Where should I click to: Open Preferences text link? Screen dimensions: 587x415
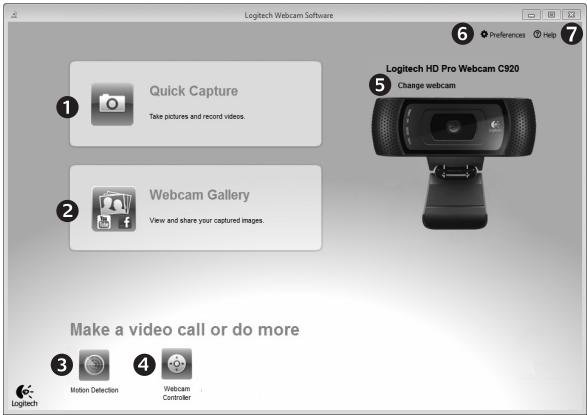coord(507,35)
